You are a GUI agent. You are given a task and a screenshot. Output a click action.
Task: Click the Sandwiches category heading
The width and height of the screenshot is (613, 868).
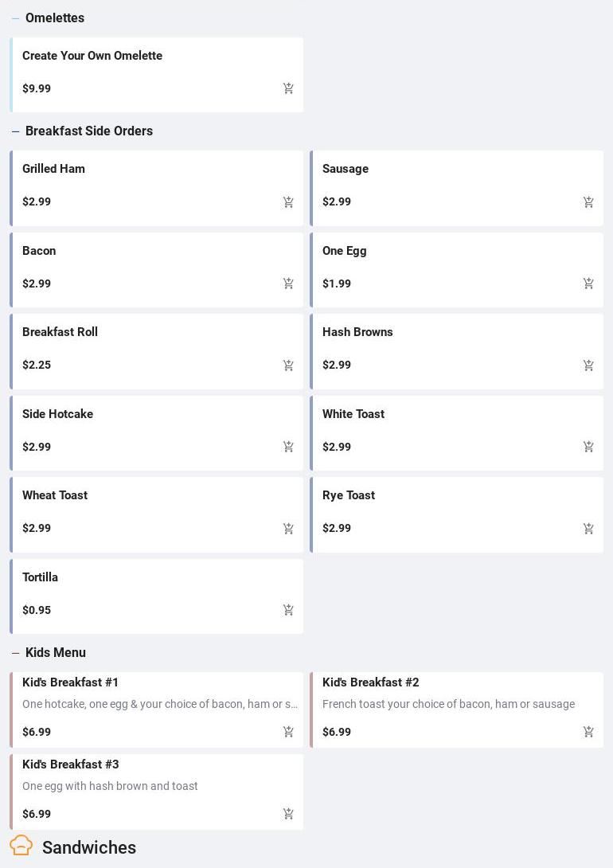tap(89, 847)
